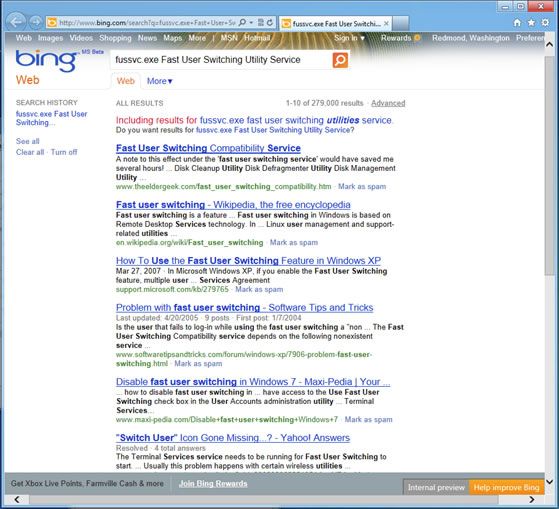Screen dimensions: 559x509
Task: Click the browser address bar URL
Action: click(147, 23)
